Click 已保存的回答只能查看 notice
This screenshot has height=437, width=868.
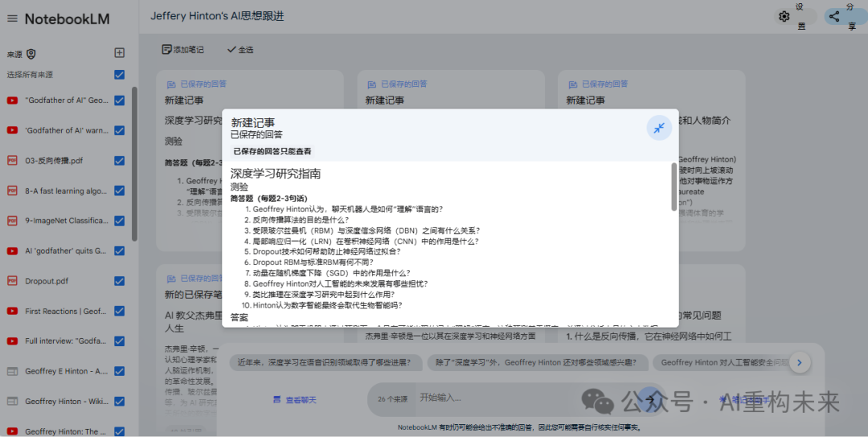tap(272, 151)
